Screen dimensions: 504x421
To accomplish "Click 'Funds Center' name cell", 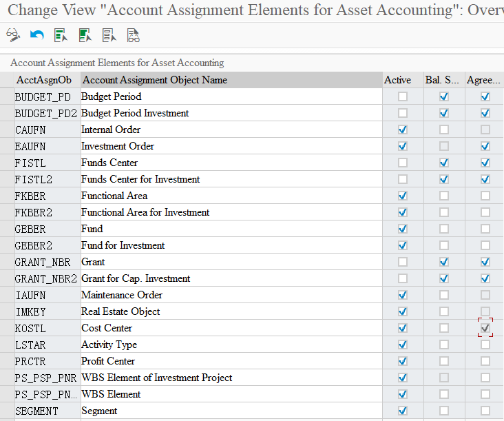I will [231, 163].
